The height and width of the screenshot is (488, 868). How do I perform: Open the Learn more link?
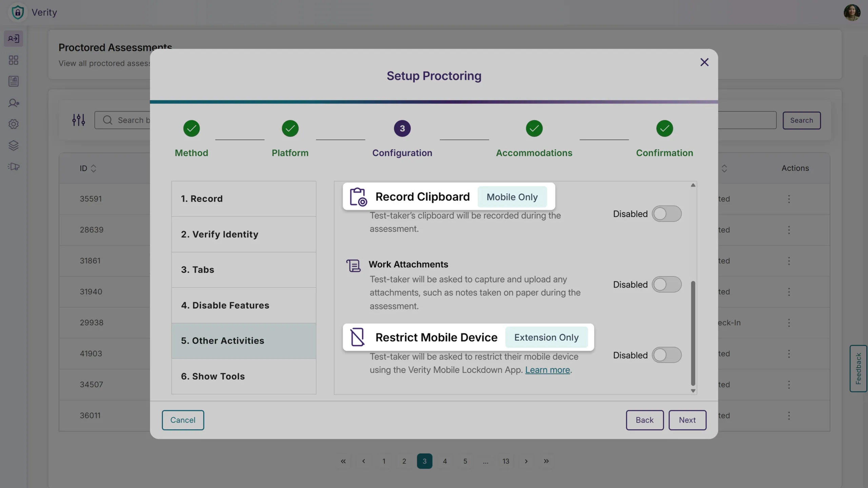(547, 370)
